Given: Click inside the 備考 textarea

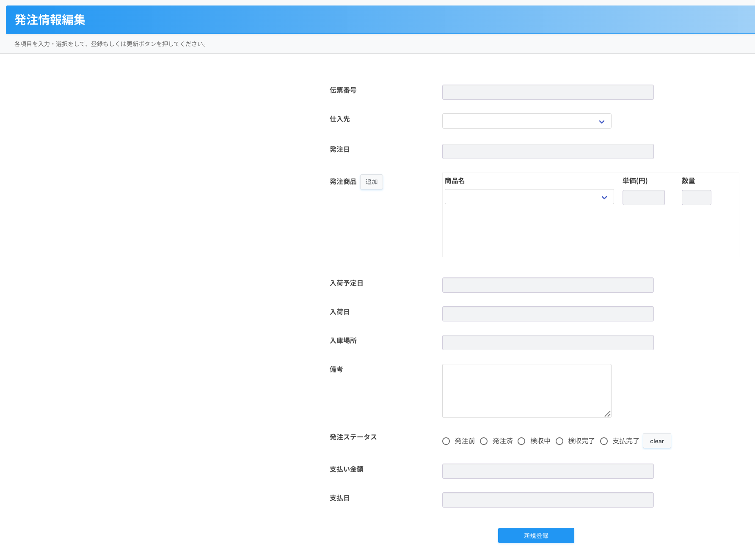Looking at the screenshot, I should [526, 390].
